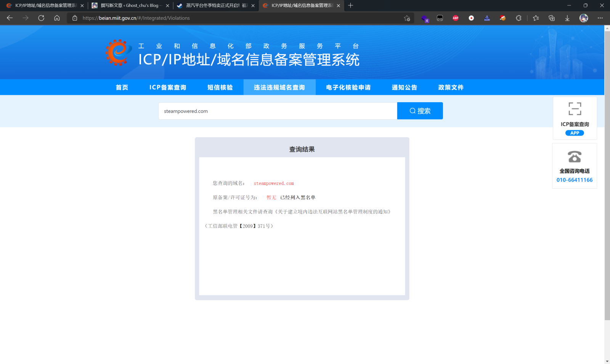Click the ICP query APP scan icon
The image size is (610, 364).
tap(575, 109)
